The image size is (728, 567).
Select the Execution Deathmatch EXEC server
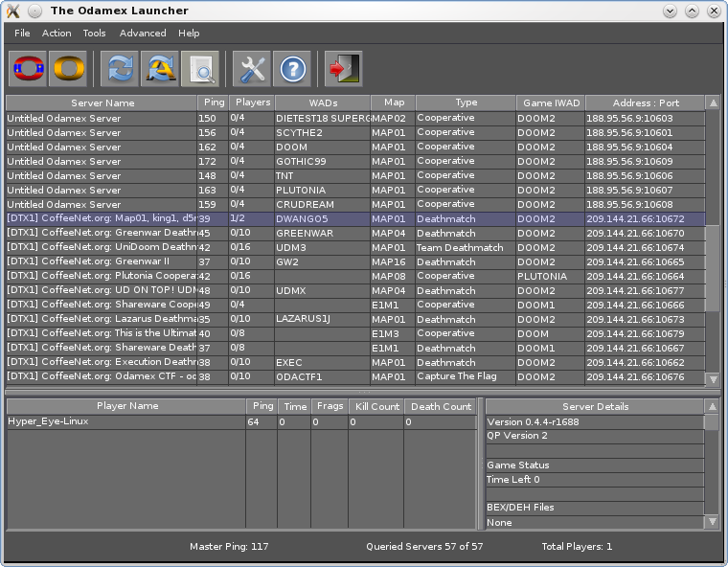click(355, 363)
